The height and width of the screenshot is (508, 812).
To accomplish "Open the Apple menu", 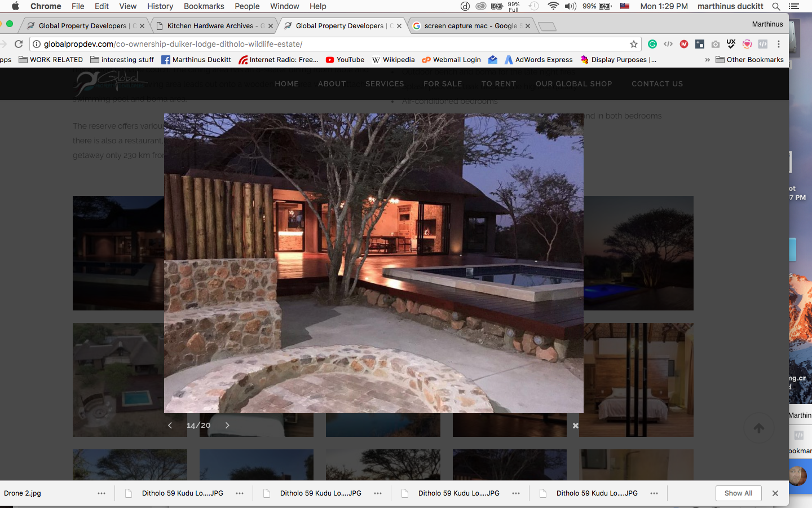I will [x=15, y=6].
